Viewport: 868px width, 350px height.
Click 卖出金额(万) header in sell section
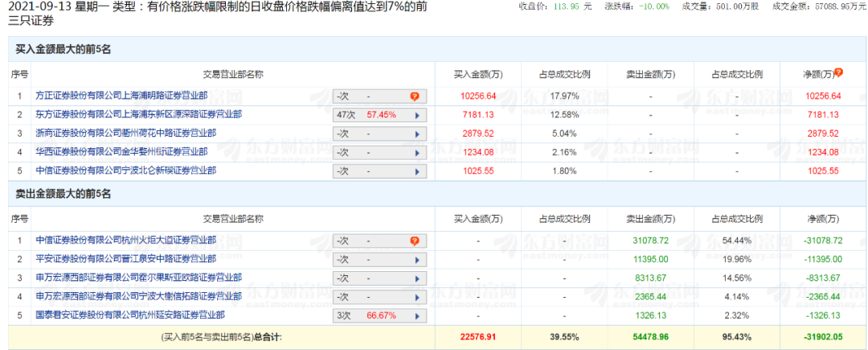click(x=650, y=220)
